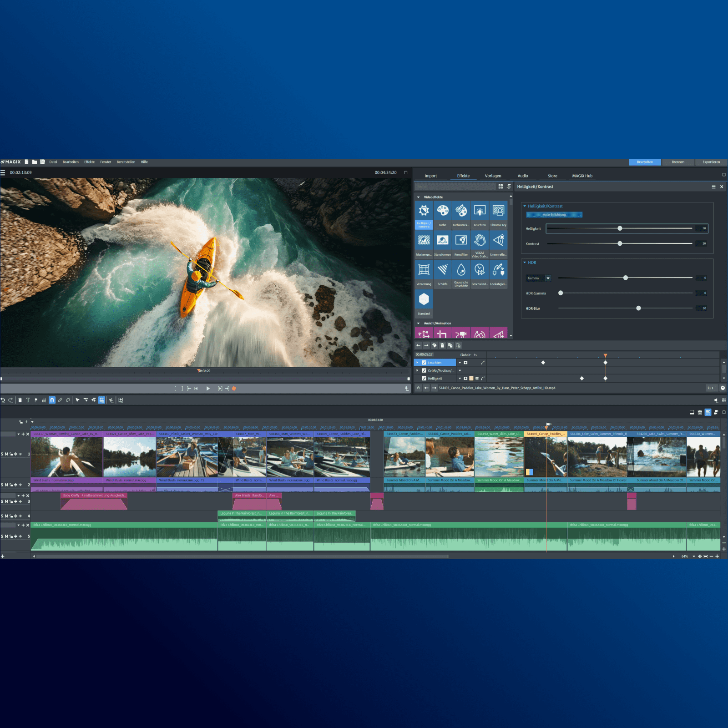This screenshot has width=728, height=728.
Task: Open VEGAS Video Stabilization effect
Action: (480, 245)
